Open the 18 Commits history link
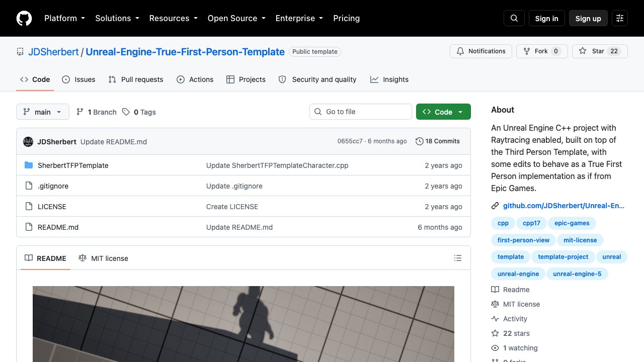The width and height of the screenshot is (644, 362). pos(438,141)
